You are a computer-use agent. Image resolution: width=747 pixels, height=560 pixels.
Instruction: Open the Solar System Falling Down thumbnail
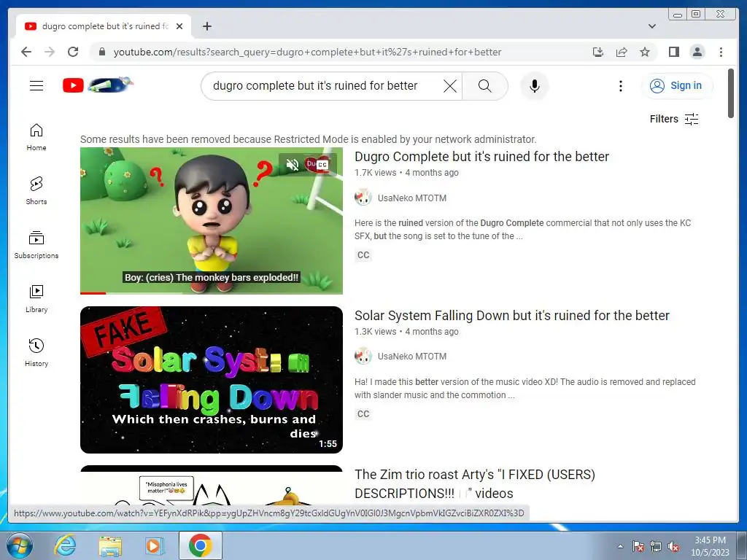tap(211, 379)
